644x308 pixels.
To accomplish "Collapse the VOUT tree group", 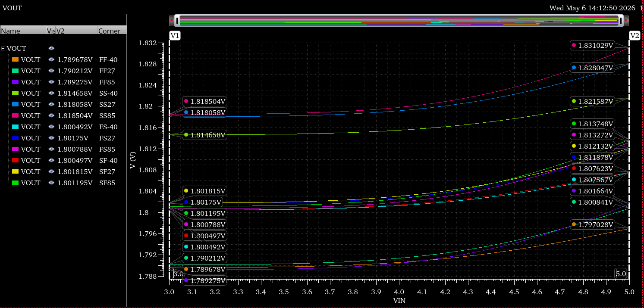I will [3, 48].
